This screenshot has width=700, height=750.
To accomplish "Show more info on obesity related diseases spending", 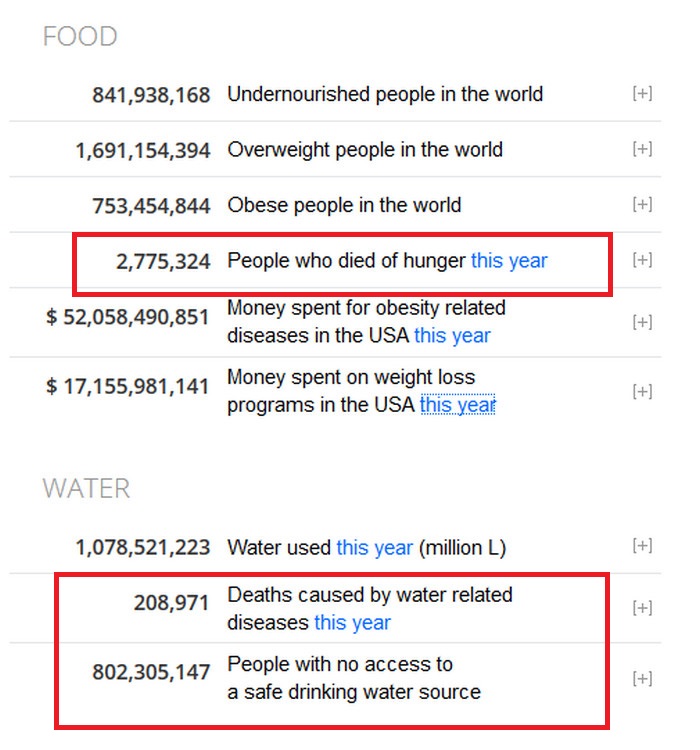I will (x=642, y=322).
